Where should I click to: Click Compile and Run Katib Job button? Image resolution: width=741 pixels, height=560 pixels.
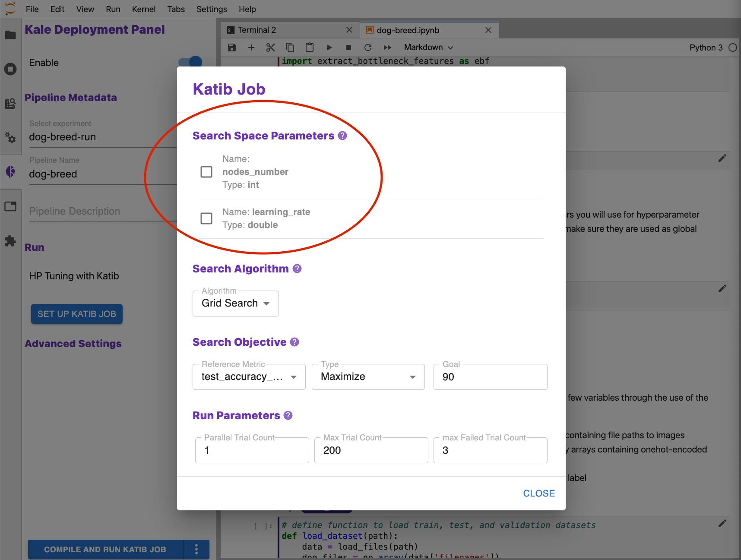pos(105,549)
